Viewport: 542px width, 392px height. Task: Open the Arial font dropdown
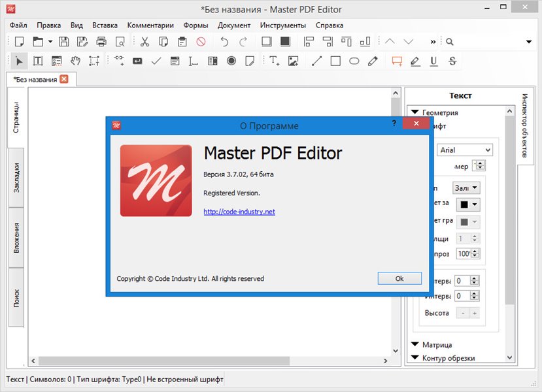(465, 150)
